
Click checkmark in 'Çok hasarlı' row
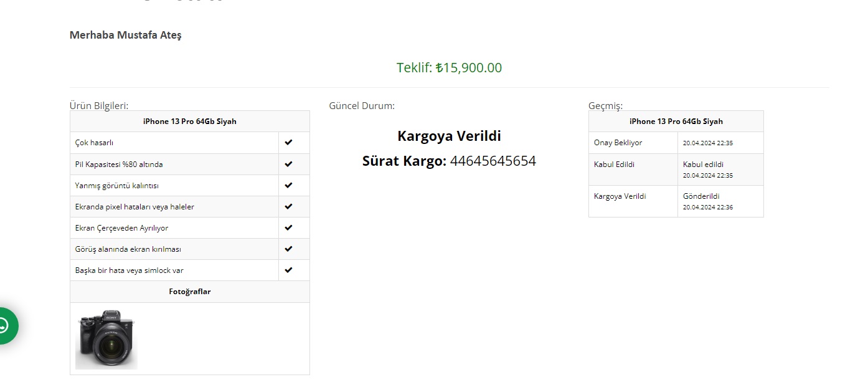[x=288, y=143]
